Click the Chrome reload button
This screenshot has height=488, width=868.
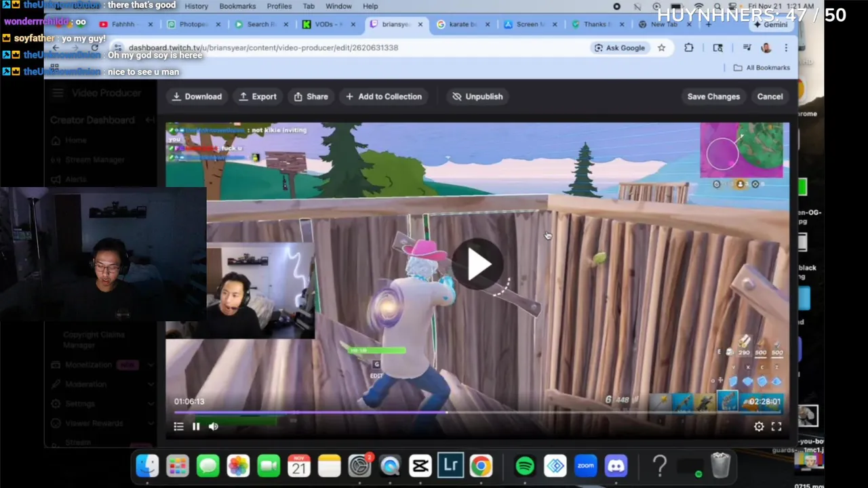[x=94, y=47]
